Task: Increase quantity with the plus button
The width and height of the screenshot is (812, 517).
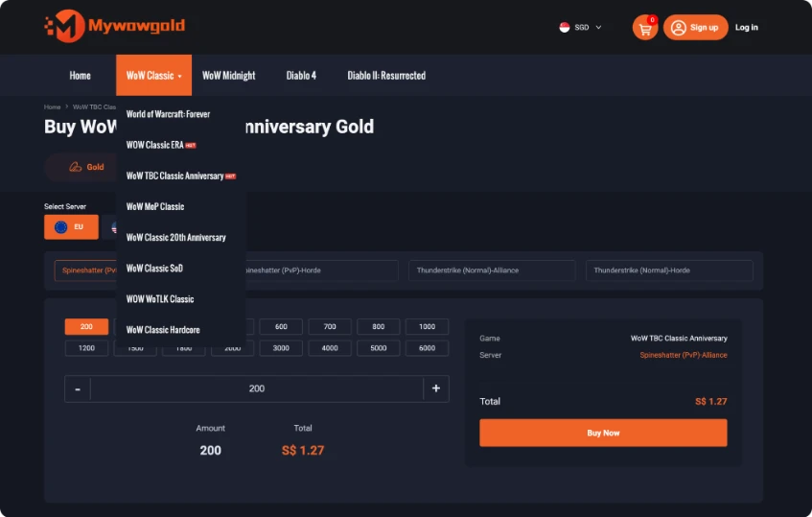Action: pyautogui.click(x=436, y=388)
